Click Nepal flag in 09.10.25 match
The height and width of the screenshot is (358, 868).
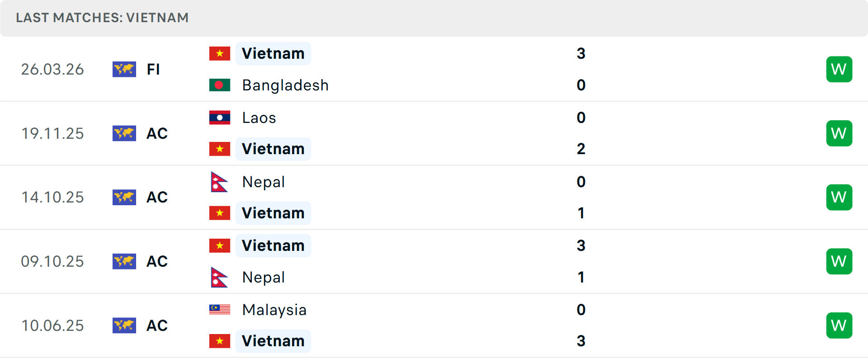click(x=220, y=277)
